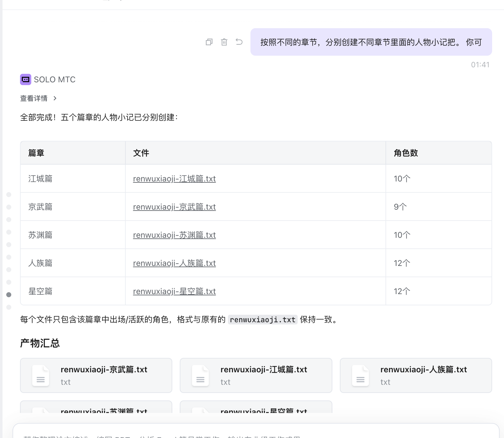504x438 pixels.
Task: Select the last navigation dot at bottom
Action: (9, 307)
